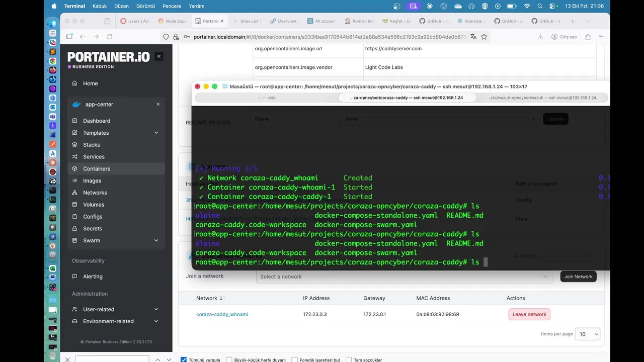This screenshot has width=644, height=362.
Task: Enable Fonetik işaretleri bul checkbox
Action: [295, 360]
